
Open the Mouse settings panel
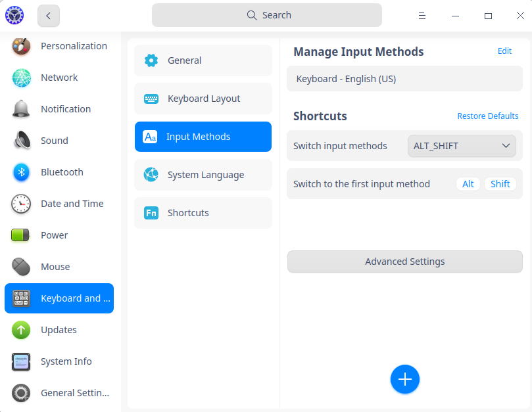[x=55, y=266]
